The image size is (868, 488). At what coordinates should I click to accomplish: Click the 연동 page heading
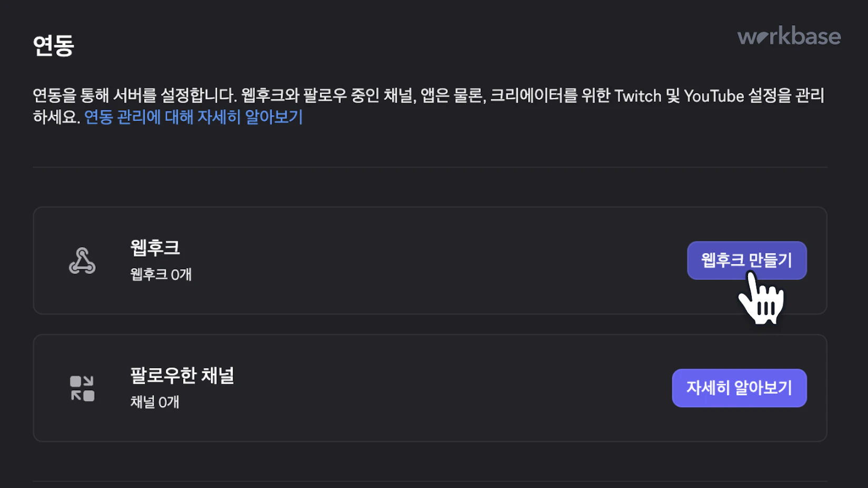pyautogui.click(x=54, y=46)
